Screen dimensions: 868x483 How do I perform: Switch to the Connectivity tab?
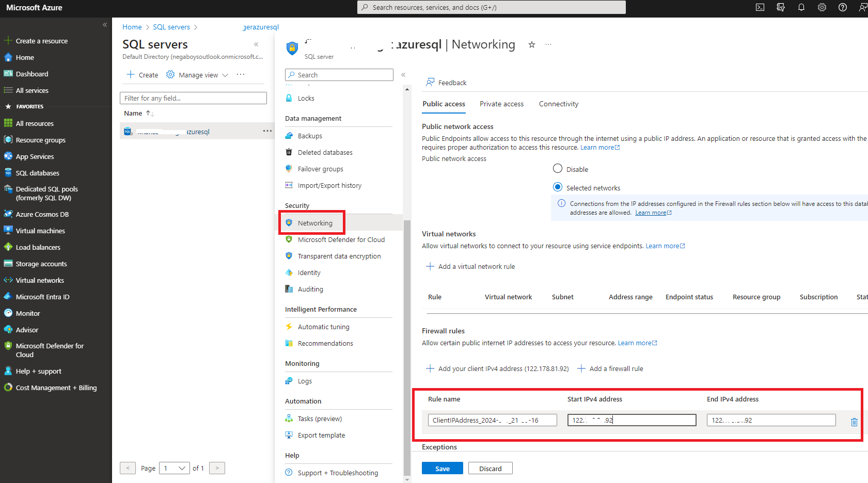(559, 104)
